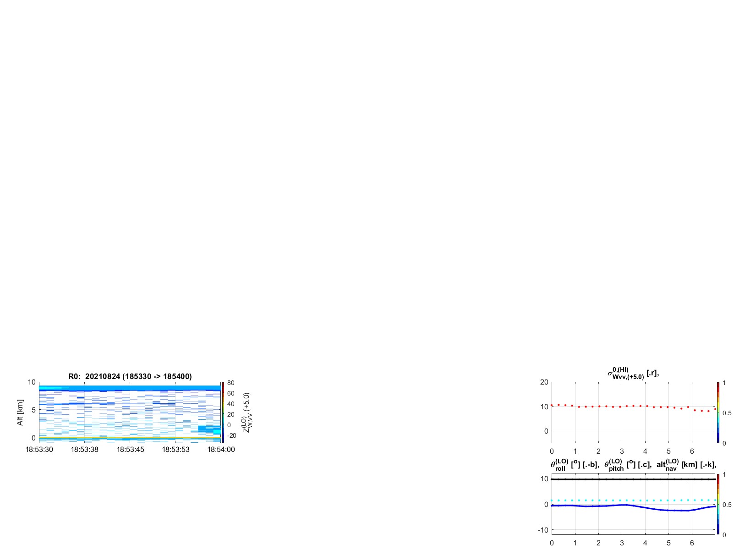Select the roll, pitch, altitude plot title
The image size is (756, 550).
click(x=633, y=465)
